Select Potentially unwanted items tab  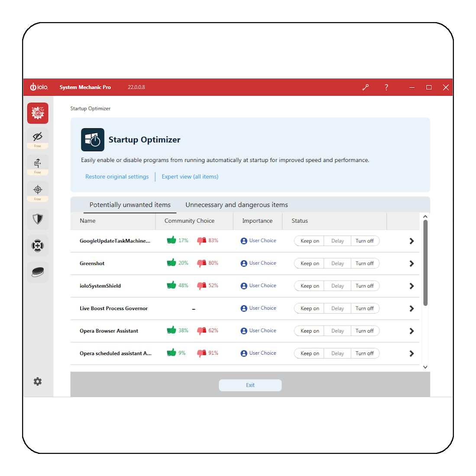pos(130,205)
